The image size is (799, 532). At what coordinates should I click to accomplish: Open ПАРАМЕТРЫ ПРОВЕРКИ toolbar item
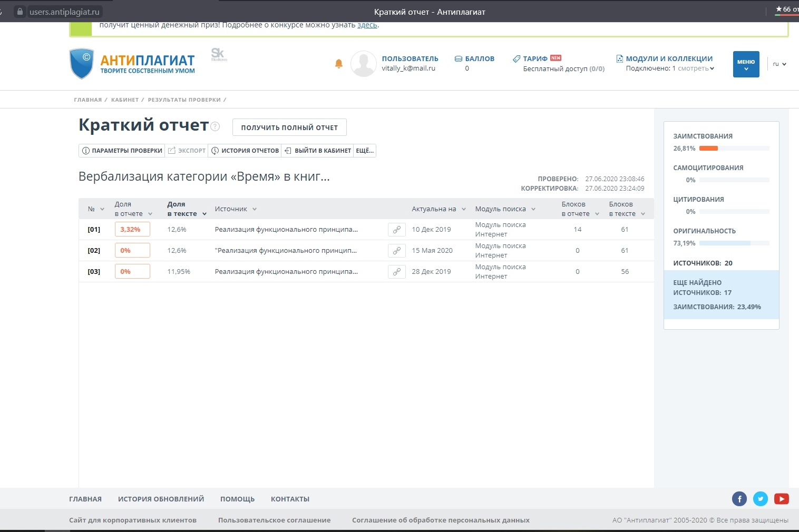click(x=122, y=151)
